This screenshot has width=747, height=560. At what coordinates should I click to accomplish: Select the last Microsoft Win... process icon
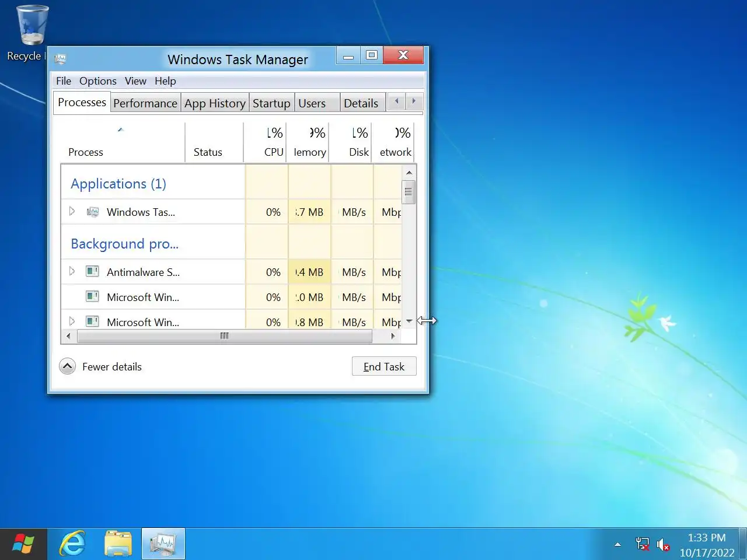(x=92, y=321)
